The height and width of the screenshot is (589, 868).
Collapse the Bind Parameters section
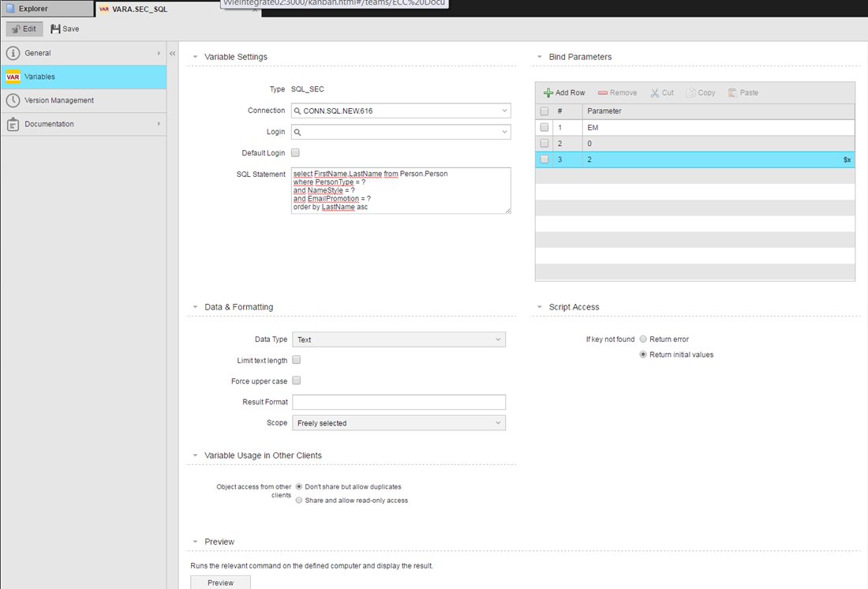tap(539, 57)
